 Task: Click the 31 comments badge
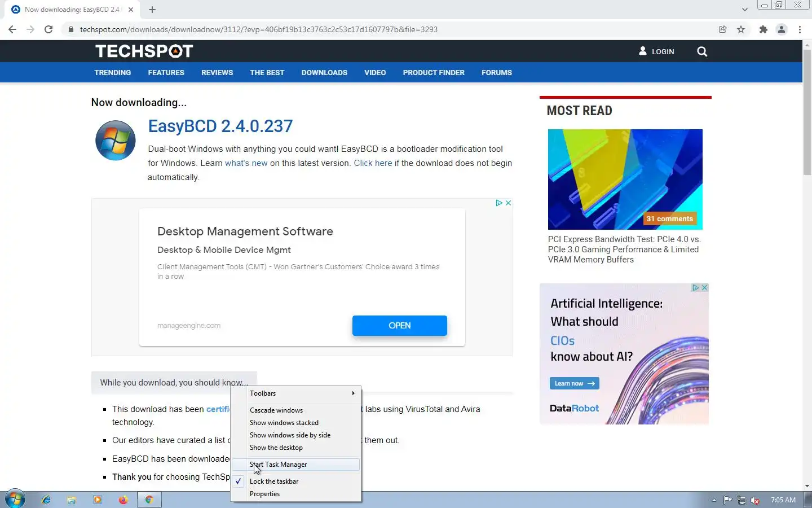point(670,218)
